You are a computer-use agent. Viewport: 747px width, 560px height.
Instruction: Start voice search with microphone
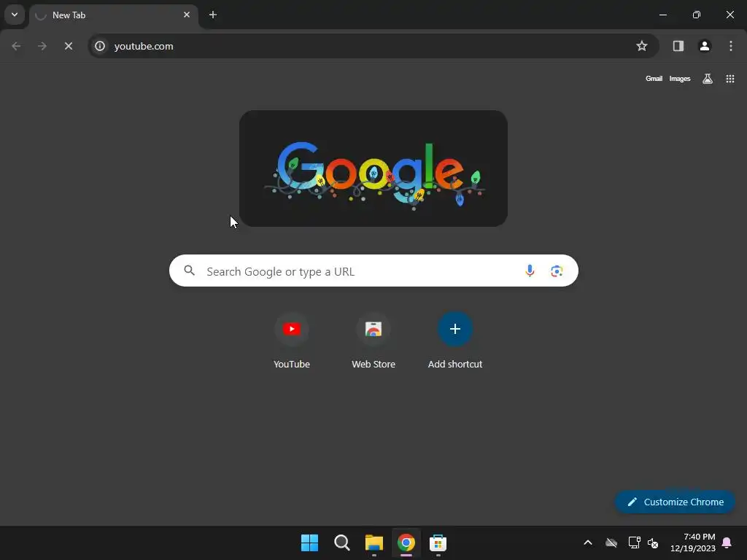pyautogui.click(x=530, y=271)
